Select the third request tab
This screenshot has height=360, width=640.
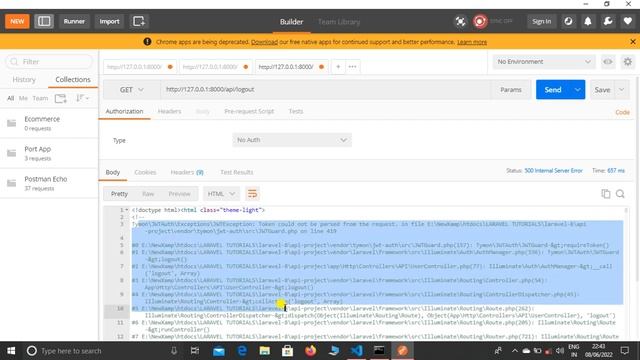291,67
